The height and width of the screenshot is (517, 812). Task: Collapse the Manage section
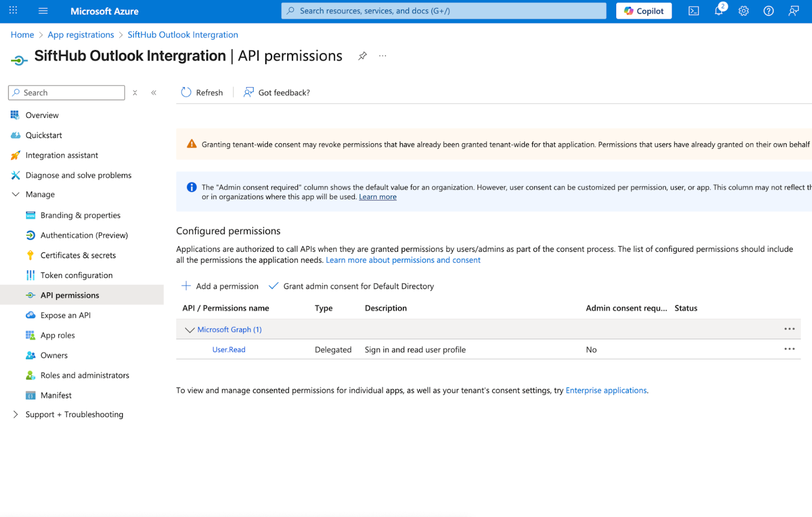[x=16, y=195]
